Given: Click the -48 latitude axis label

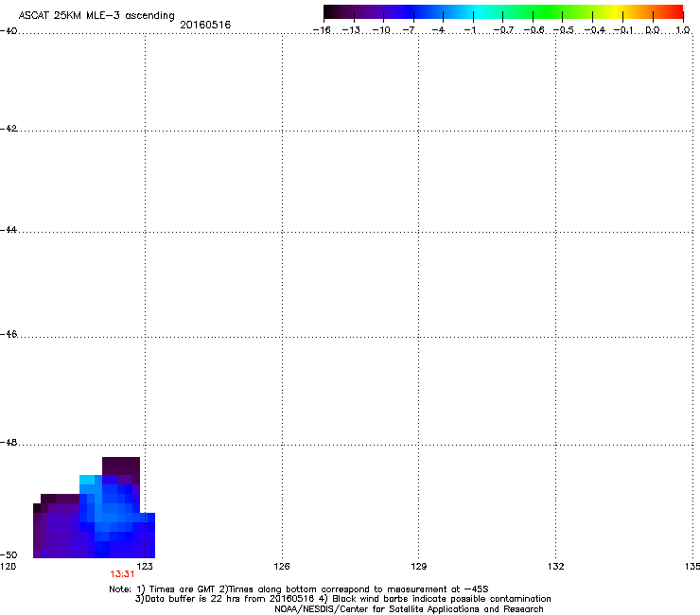Looking at the screenshot, I should (x=9, y=442).
